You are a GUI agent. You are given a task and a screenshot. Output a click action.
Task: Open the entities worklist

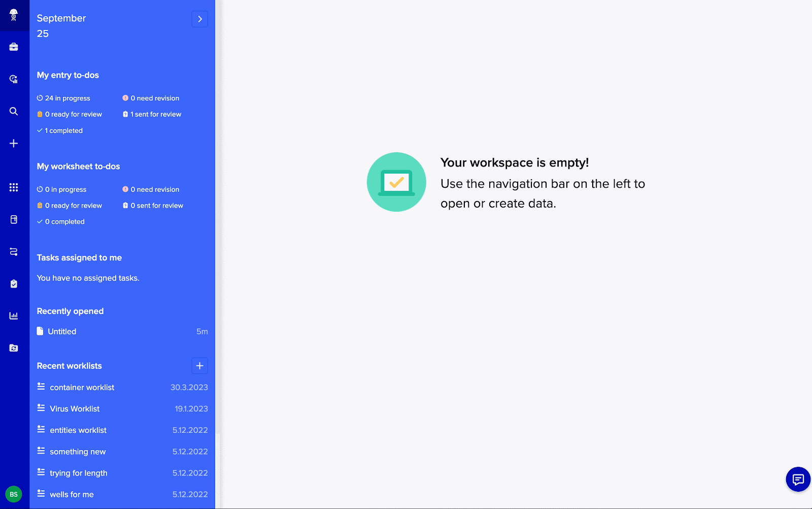78,430
